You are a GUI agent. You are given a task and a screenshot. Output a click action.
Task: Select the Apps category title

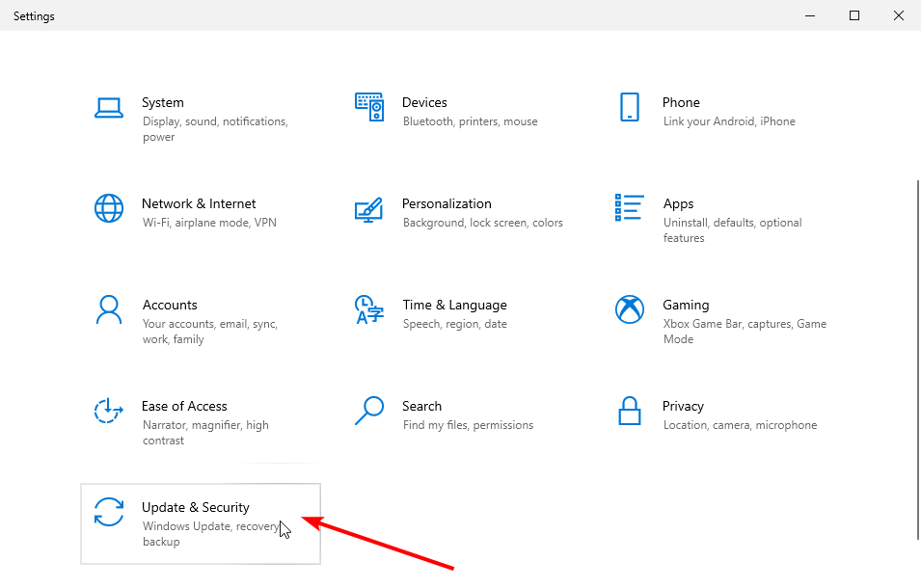point(678,204)
